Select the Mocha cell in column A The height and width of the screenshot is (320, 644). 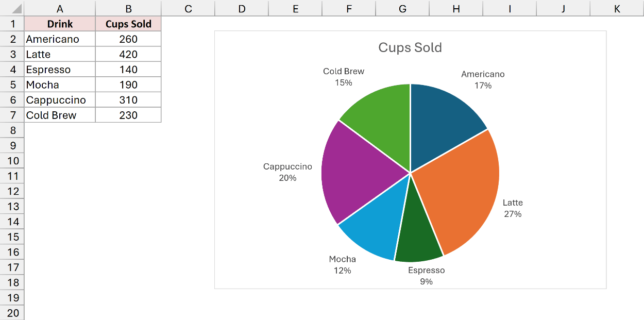tap(60, 85)
